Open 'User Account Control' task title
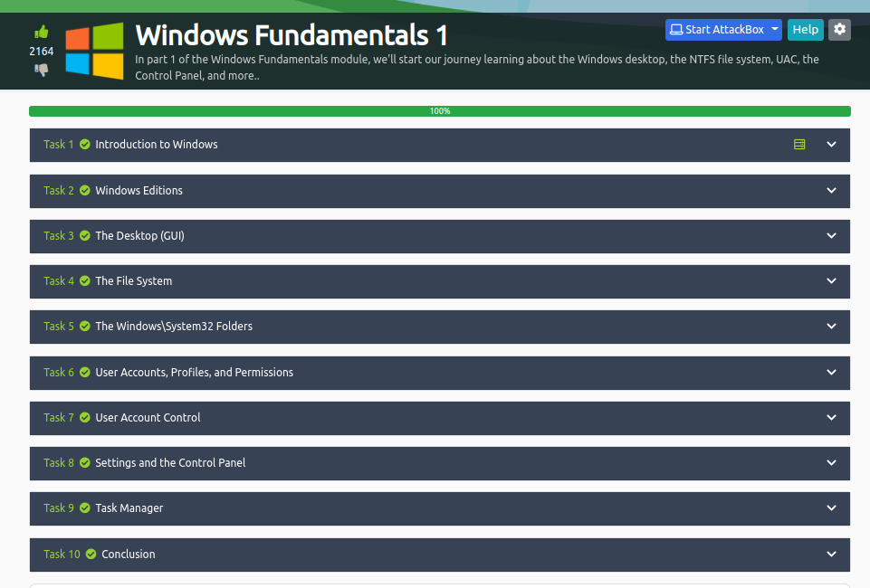Screen dimensions: 870x588 148,418
